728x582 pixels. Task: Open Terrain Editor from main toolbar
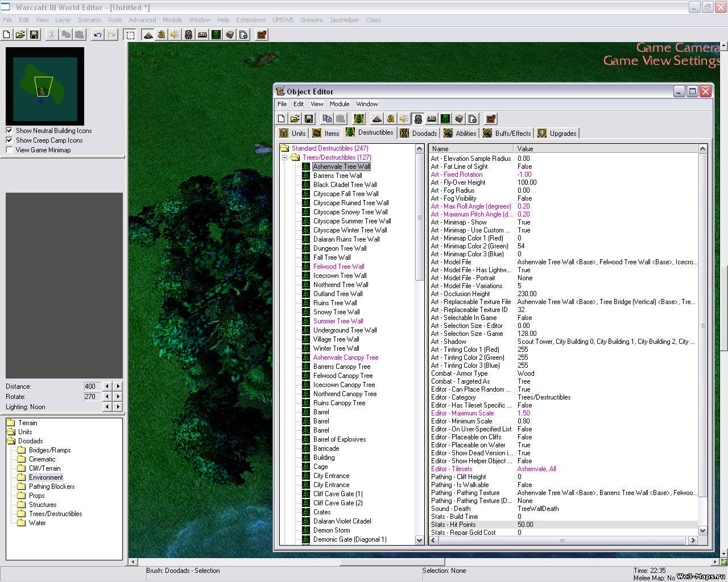click(x=148, y=35)
